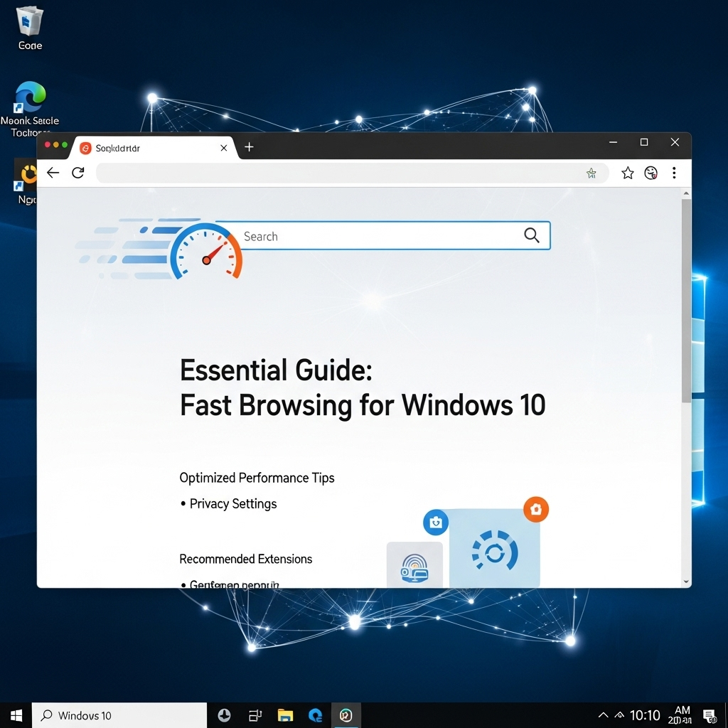
Task: Open the browser profile avatar icon
Action: click(651, 173)
